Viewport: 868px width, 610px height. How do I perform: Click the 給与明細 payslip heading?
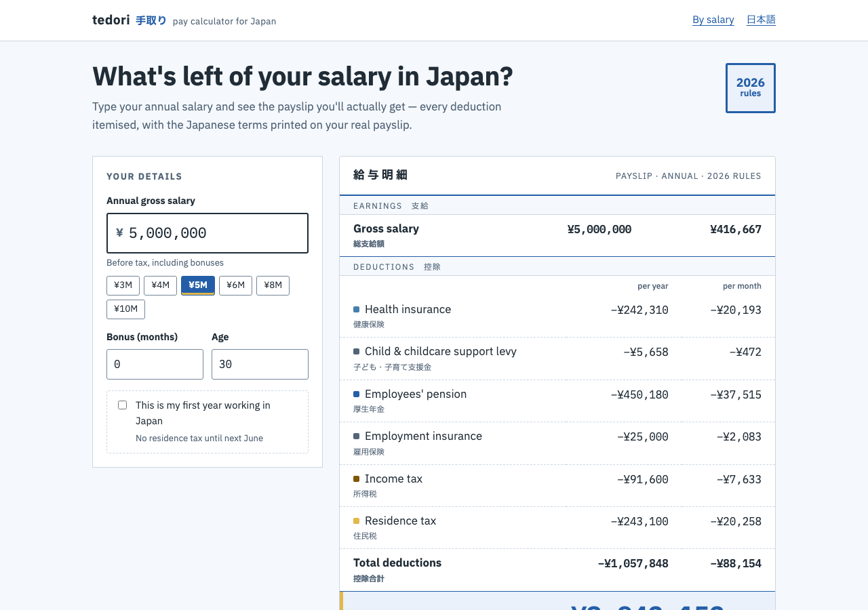pyautogui.click(x=380, y=175)
